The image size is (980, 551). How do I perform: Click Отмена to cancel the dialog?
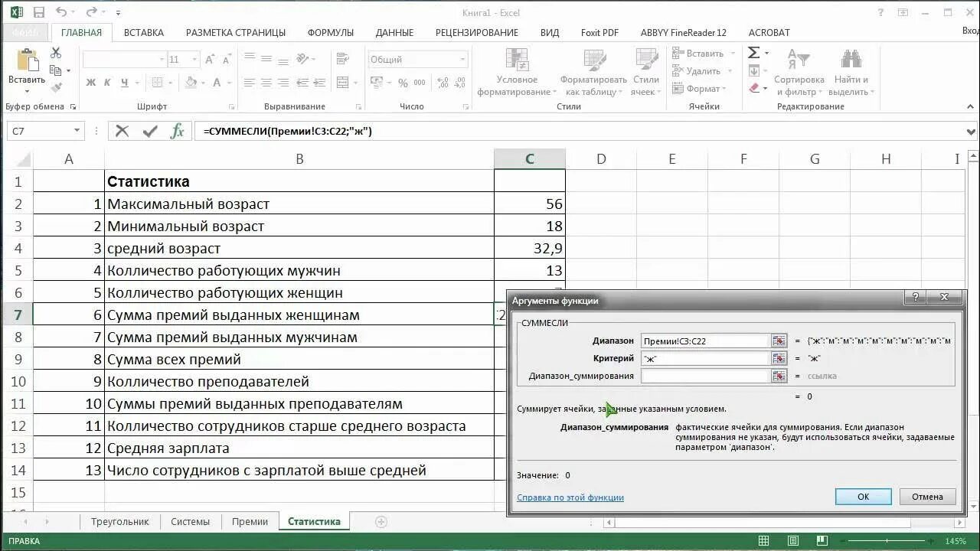coord(927,497)
